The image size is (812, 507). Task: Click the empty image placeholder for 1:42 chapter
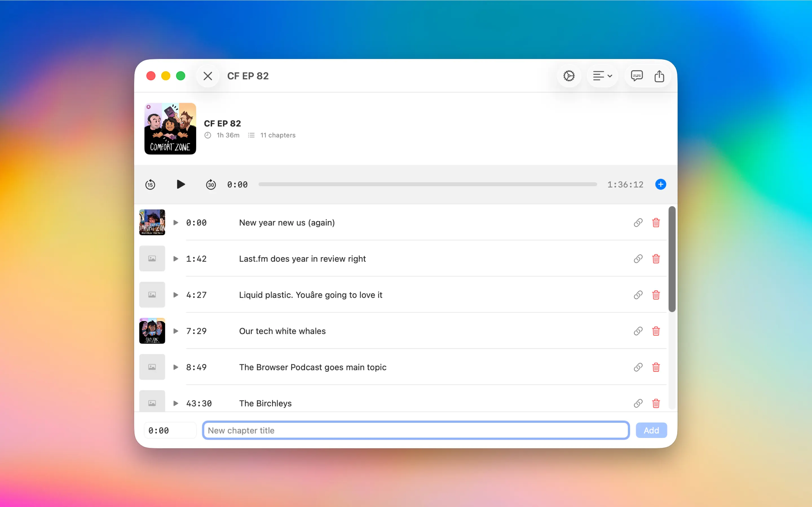[152, 259]
